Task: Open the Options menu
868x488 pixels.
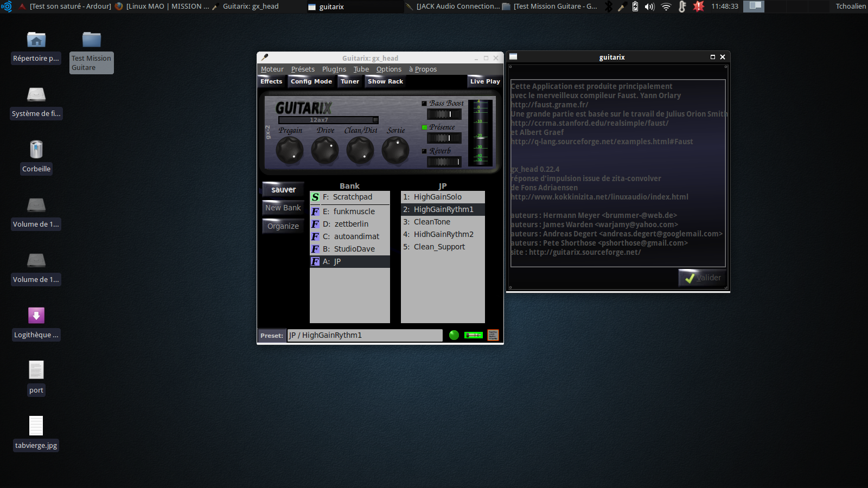Action: tap(389, 69)
